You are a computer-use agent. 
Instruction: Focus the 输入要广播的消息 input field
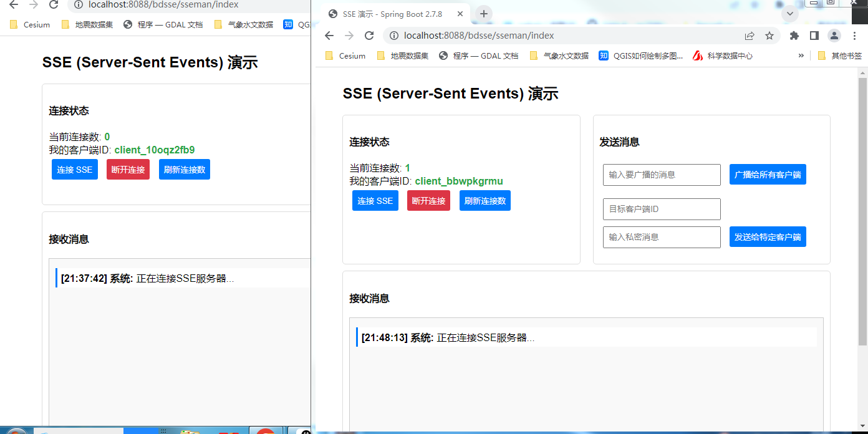click(662, 175)
